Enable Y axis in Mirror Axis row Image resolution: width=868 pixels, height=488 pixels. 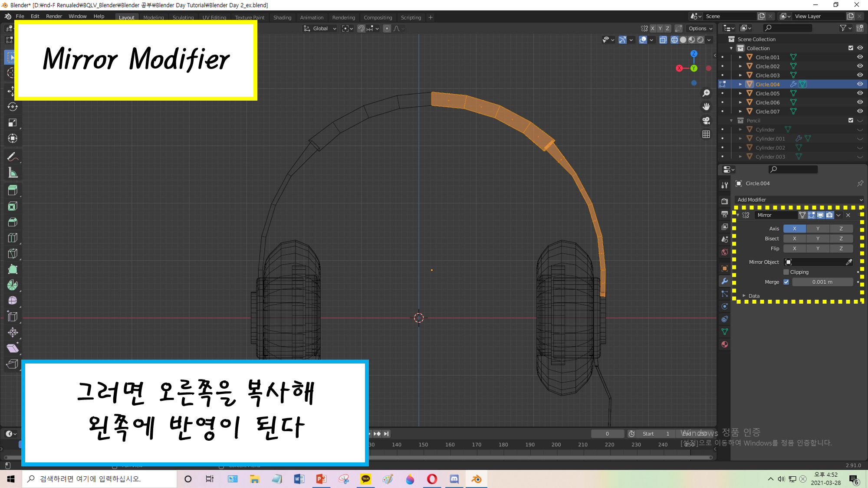[818, 229]
